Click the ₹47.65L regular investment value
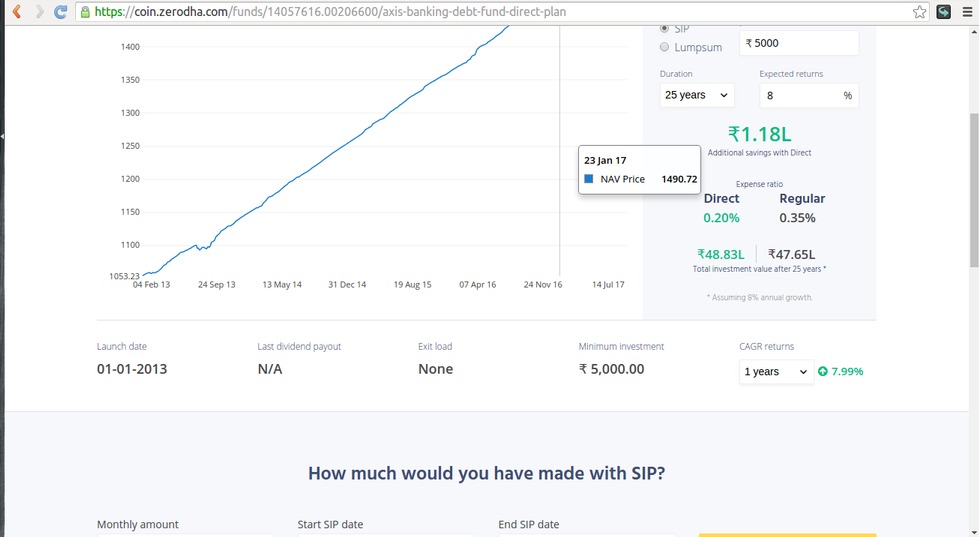The image size is (979, 537). tap(791, 254)
